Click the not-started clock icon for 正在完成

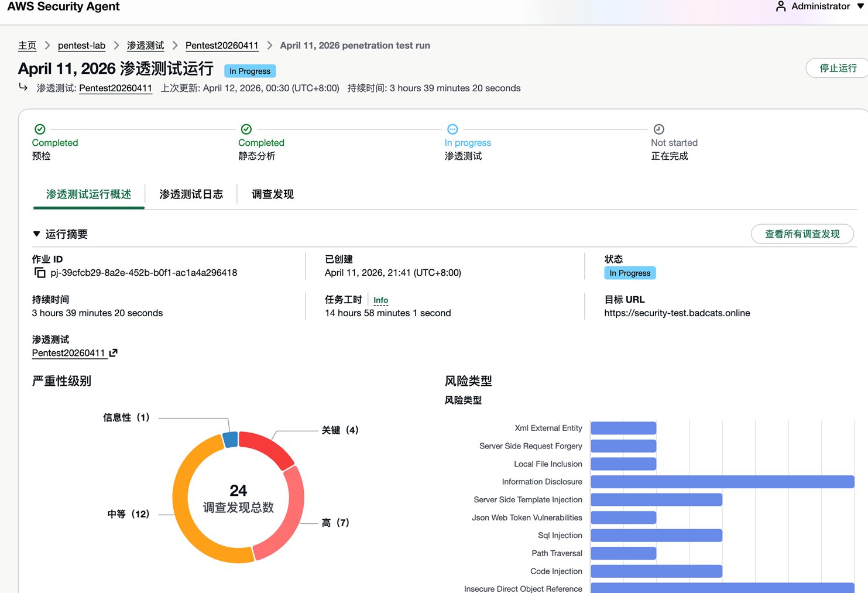point(658,129)
